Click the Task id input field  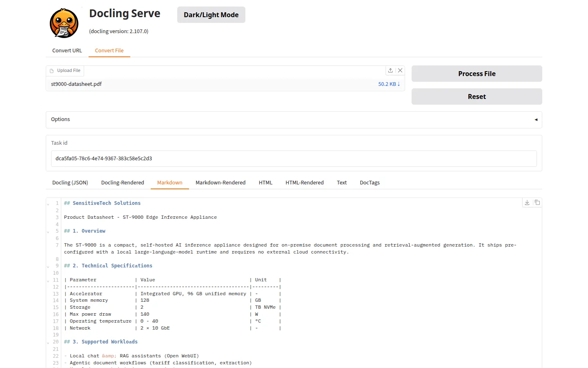[294, 159]
